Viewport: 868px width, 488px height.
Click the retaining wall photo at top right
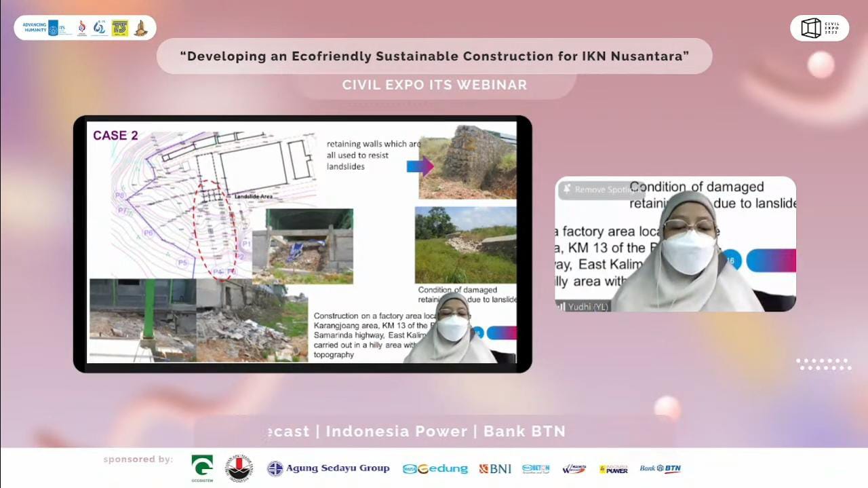click(x=467, y=160)
